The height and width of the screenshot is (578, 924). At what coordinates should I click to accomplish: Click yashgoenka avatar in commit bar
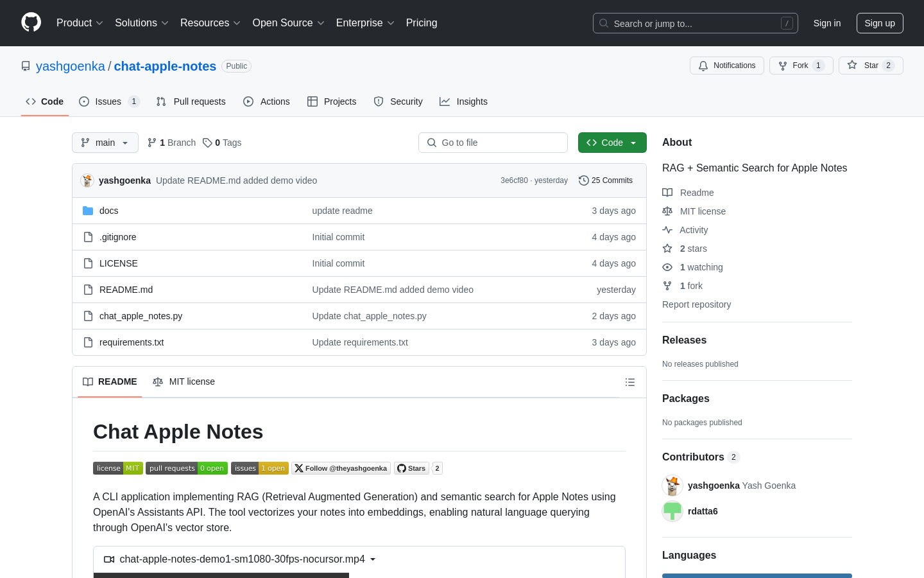pos(87,180)
